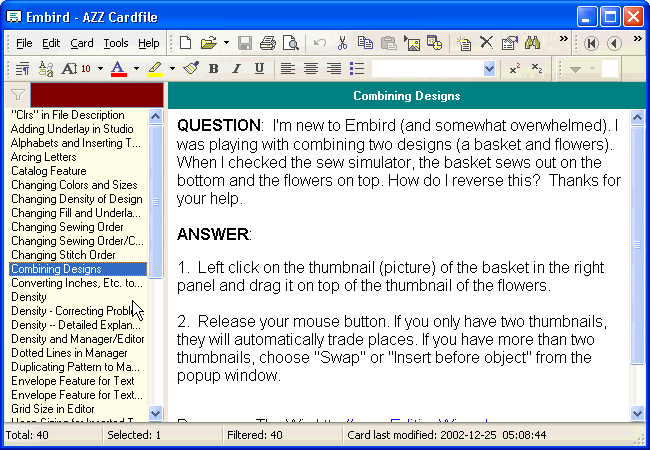Apply yellow highlight color
This screenshot has height=450, width=650.
(155, 69)
